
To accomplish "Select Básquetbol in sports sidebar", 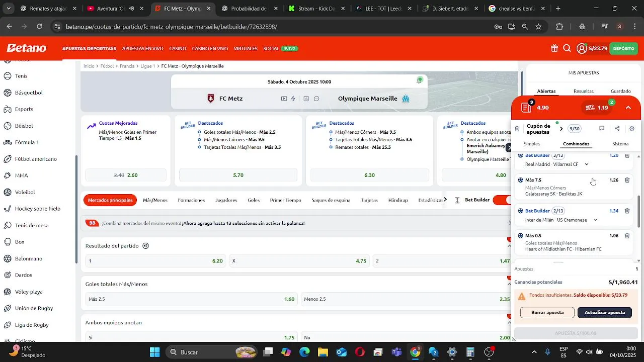I will (29, 93).
